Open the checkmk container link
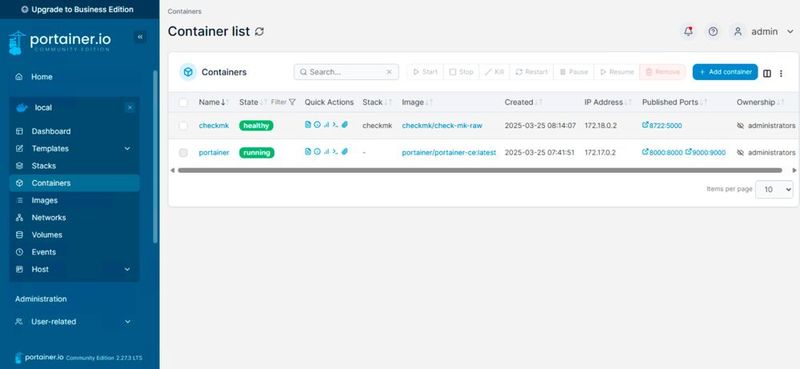Viewport: 800px width, 369px height. click(214, 126)
